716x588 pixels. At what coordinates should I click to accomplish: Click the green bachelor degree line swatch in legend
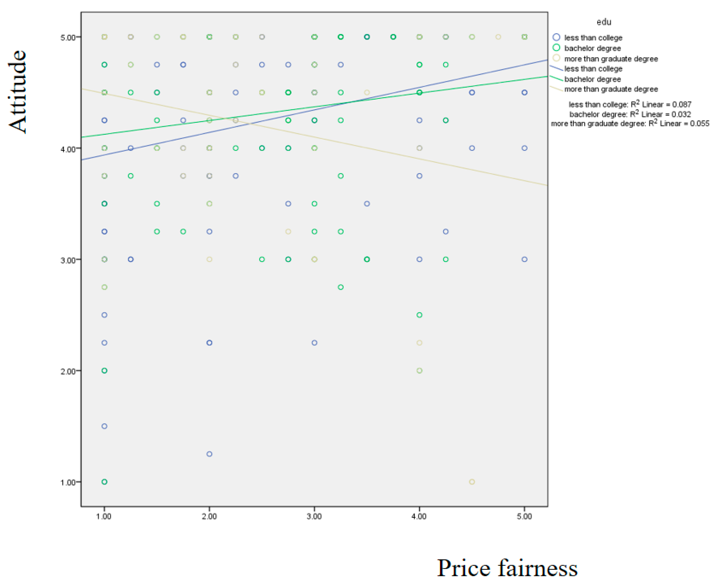click(556, 79)
